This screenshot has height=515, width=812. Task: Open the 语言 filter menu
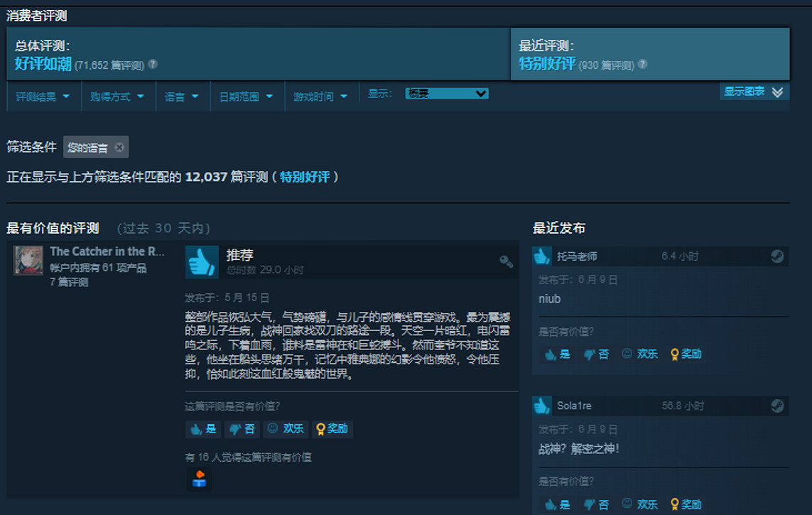[x=182, y=97]
